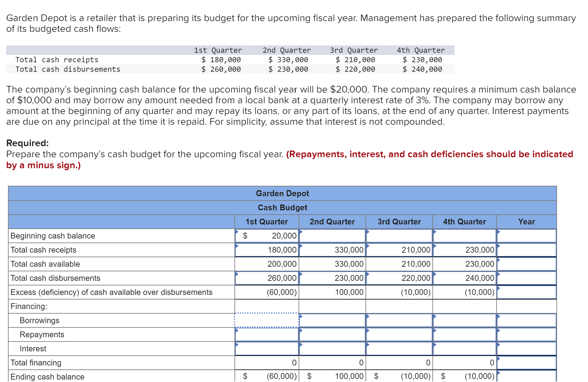
Task: Click summary table 4th Quarter disbursements $ 240,000
Action: 422,69
